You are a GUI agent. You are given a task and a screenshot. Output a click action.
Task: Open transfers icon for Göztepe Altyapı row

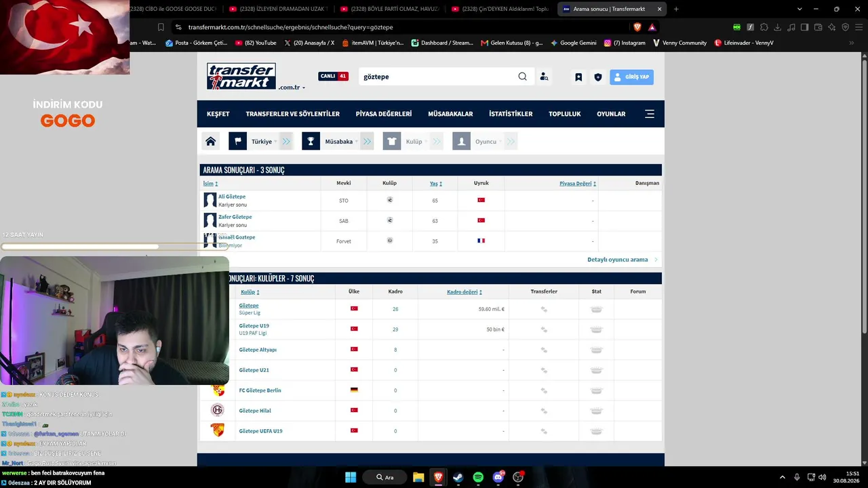[544, 350]
